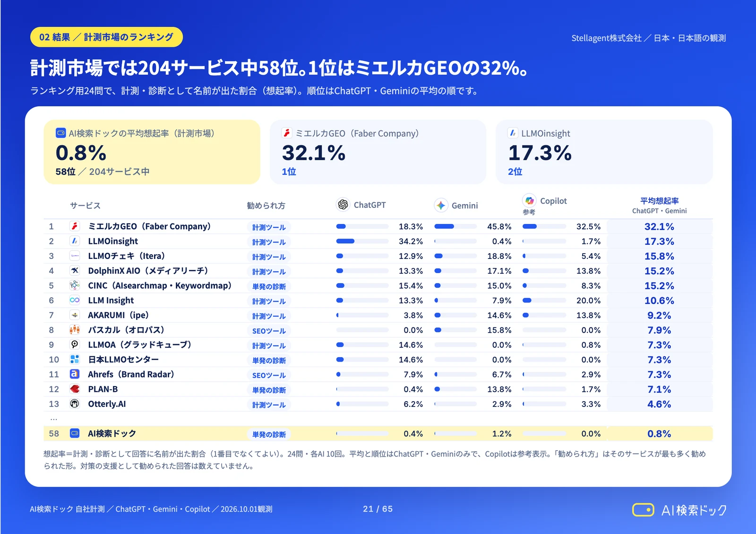Click the 0.8% average in row 58
The width and height of the screenshot is (756, 534).
click(659, 433)
